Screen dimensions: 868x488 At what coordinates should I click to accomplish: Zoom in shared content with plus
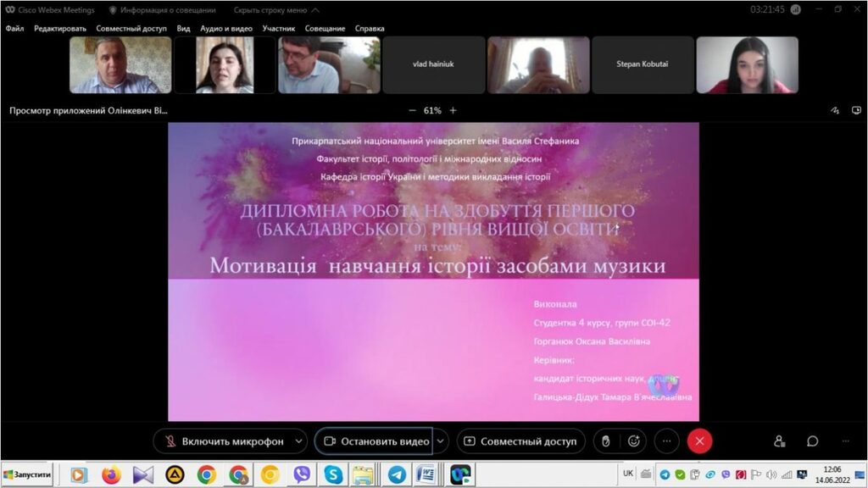pos(453,110)
